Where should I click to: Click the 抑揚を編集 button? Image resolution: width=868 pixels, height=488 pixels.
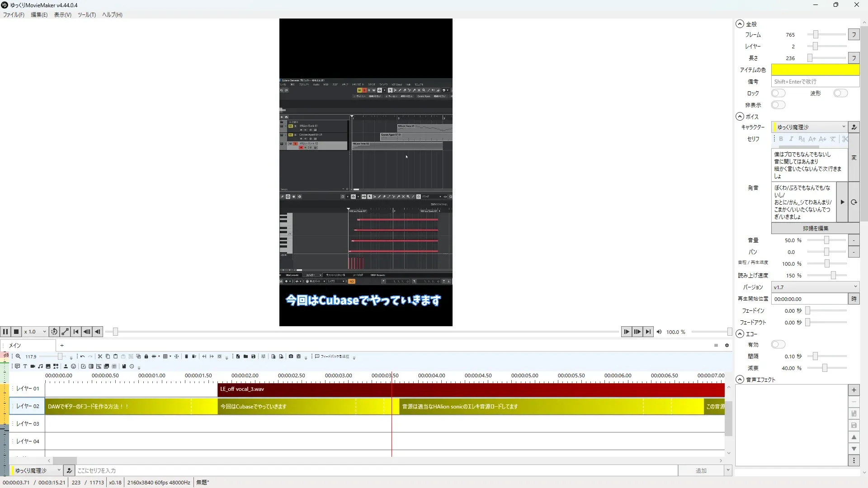[815, 228]
